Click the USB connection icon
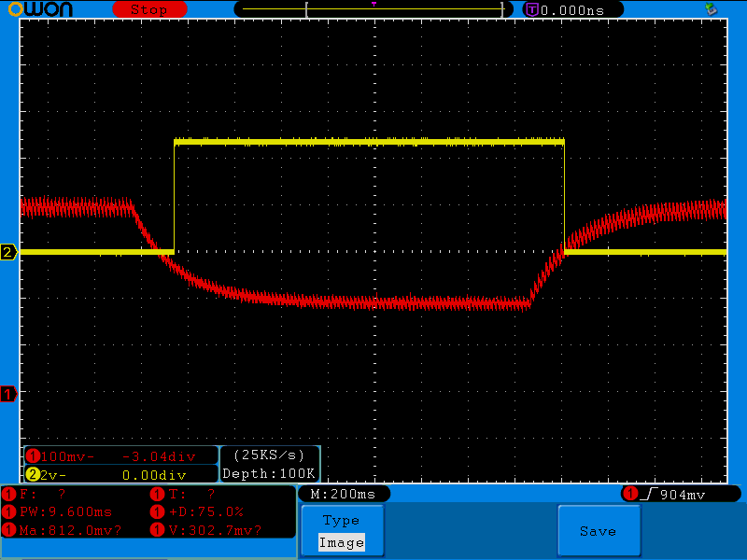The height and width of the screenshot is (560, 747). (x=712, y=8)
